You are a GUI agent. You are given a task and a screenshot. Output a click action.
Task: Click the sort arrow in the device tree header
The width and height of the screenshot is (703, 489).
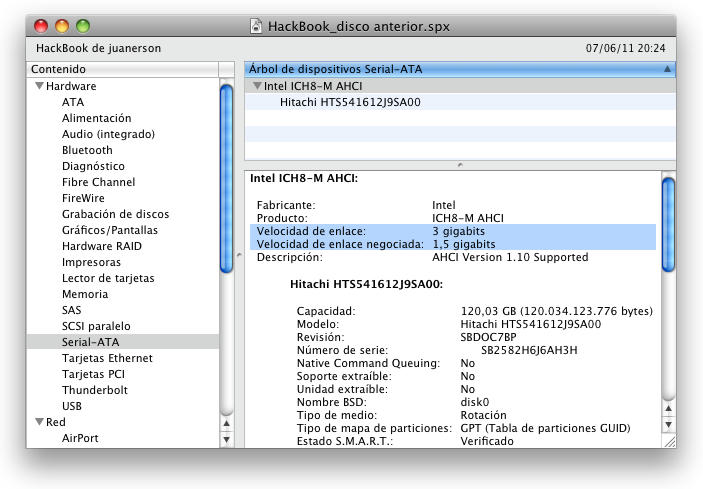(667, 69)
